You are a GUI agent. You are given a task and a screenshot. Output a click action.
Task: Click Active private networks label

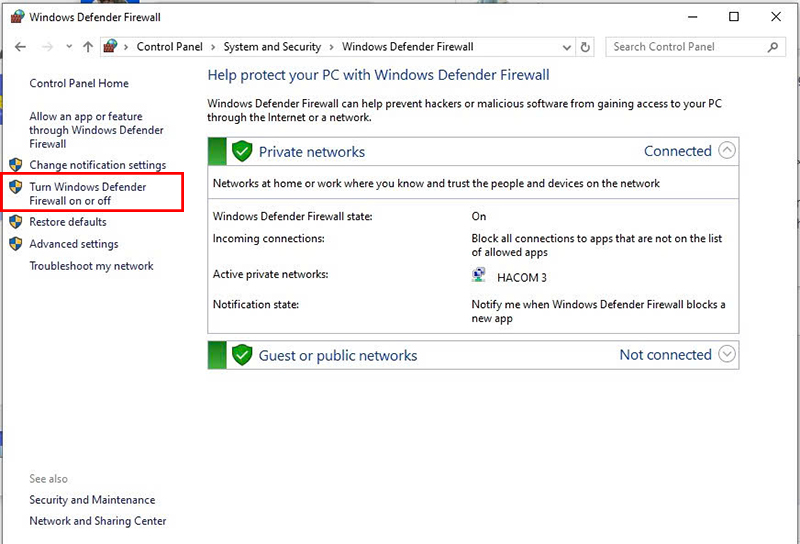coord(270,274)
